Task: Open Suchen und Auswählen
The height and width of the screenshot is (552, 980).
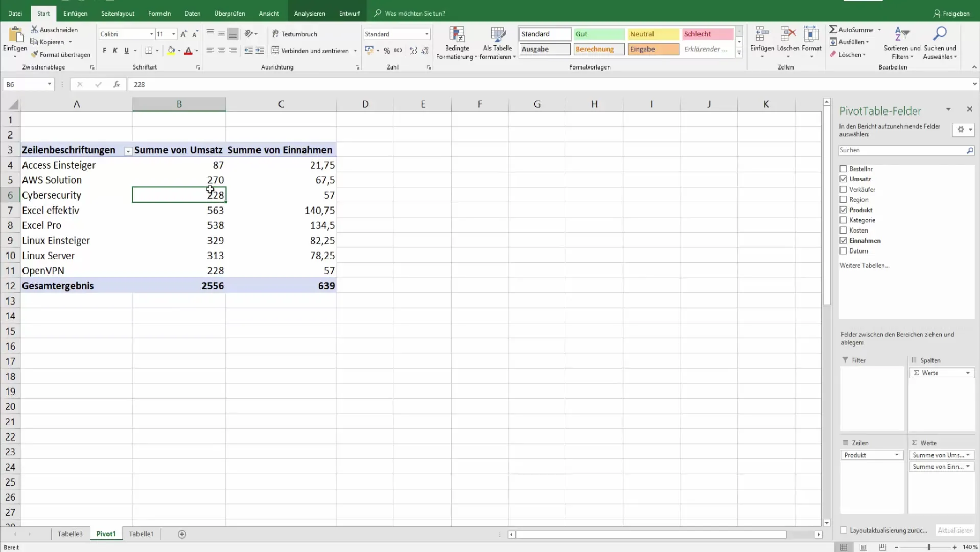Action: [x=940, y=43]
